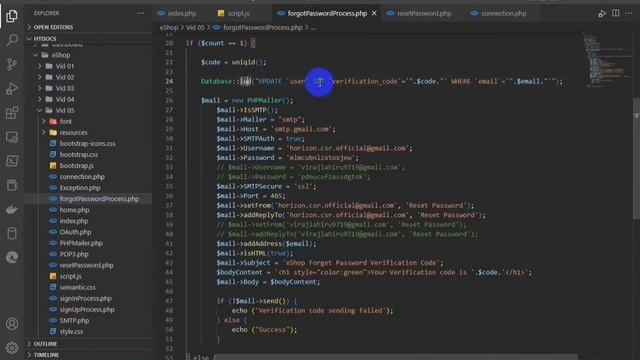This screenshot has width=640, height=360.
Task: Open the Search view in activity bar
Action: [12, 40]
